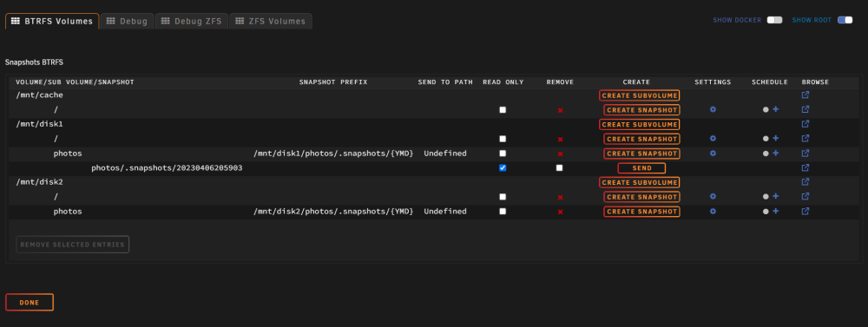Click red remove X for /mnt/disk1 root

tap(560, 139)
